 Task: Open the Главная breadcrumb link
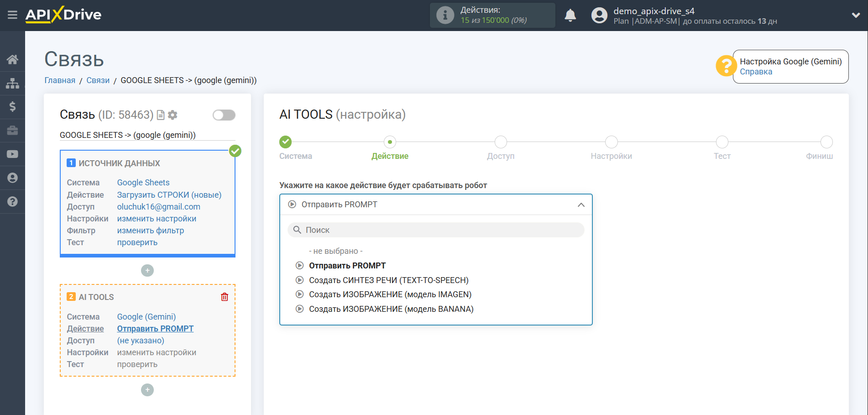coord(60,80)
